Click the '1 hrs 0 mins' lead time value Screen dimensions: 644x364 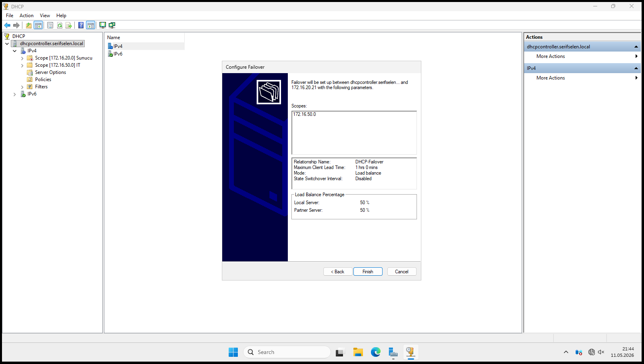coord(367,167)
